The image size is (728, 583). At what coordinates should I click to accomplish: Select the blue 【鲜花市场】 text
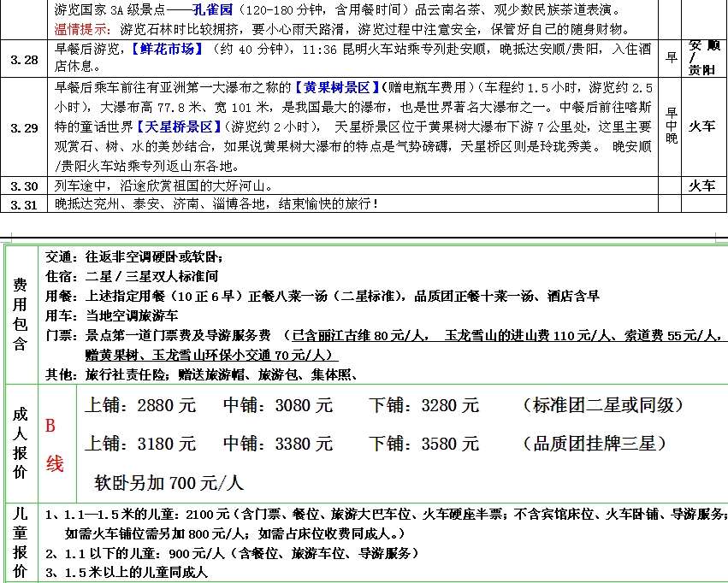pyautogui.click(x=167, y=49)
